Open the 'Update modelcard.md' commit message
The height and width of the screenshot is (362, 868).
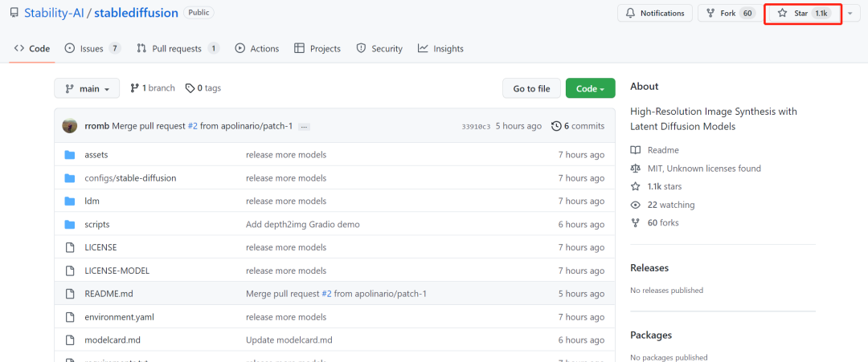pyautogui.click(x=289, y=340)
